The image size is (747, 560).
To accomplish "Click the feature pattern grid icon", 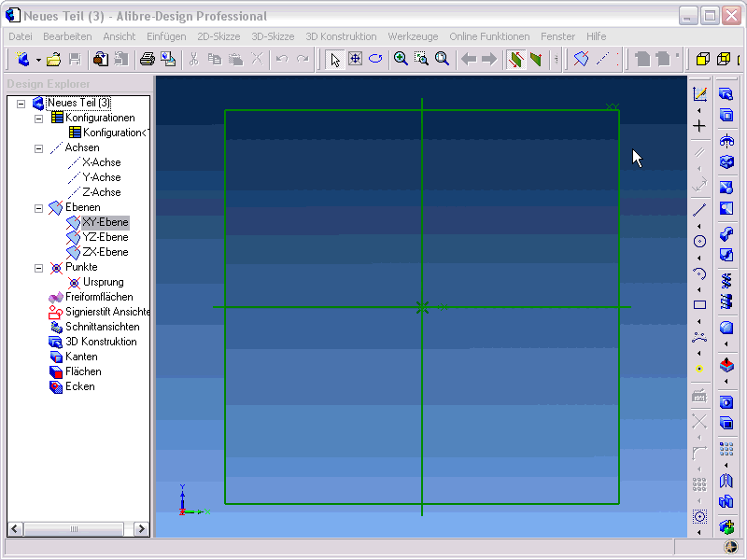I will (x=726, y=449).
